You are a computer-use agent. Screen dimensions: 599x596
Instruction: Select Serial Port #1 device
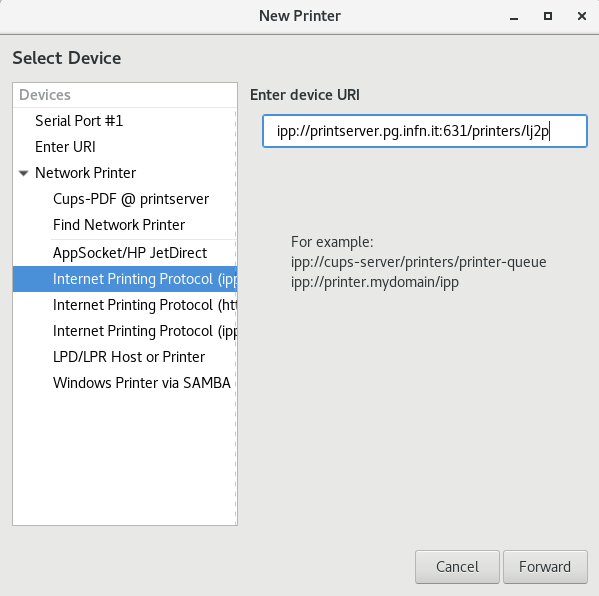click(x=125, y=121)
